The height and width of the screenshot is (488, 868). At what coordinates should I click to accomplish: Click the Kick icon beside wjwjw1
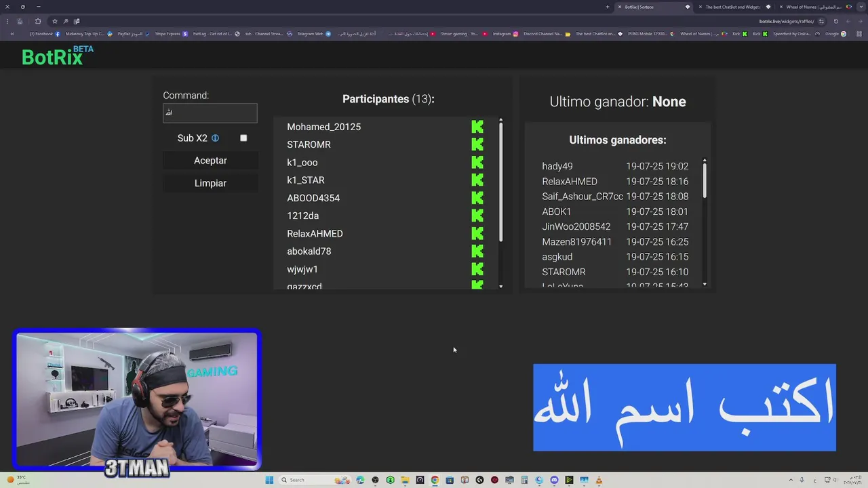point(477,269)
